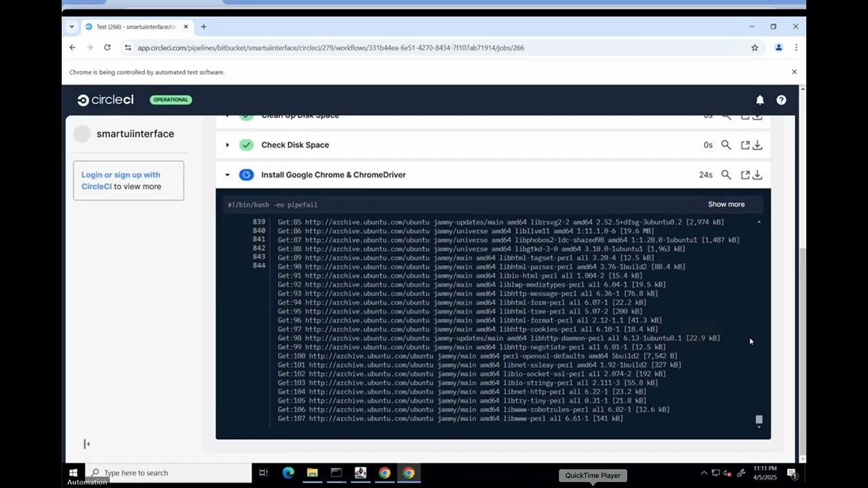This screenshot has height=488, width=868.
Task: Go back to previous page
Action: coord(73,47)
